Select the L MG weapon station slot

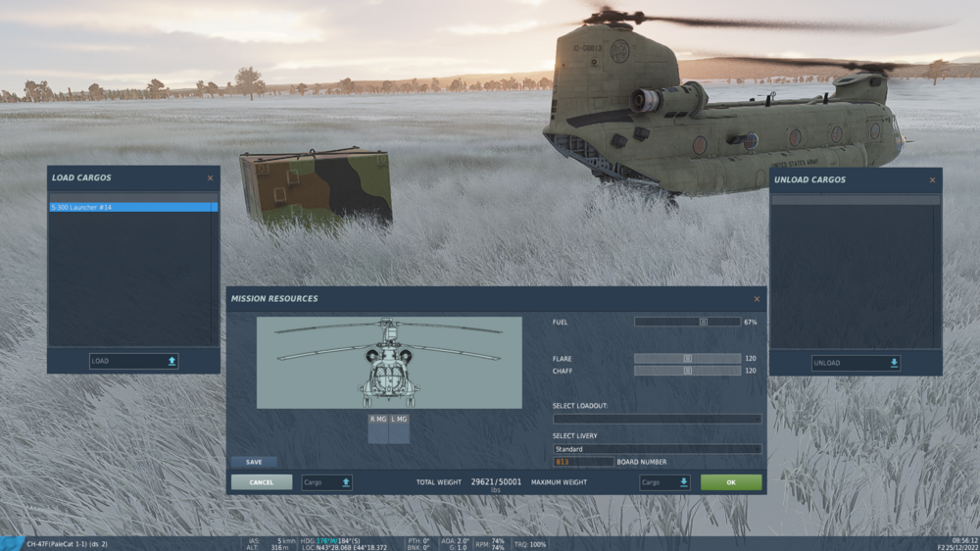click(399, 428)
